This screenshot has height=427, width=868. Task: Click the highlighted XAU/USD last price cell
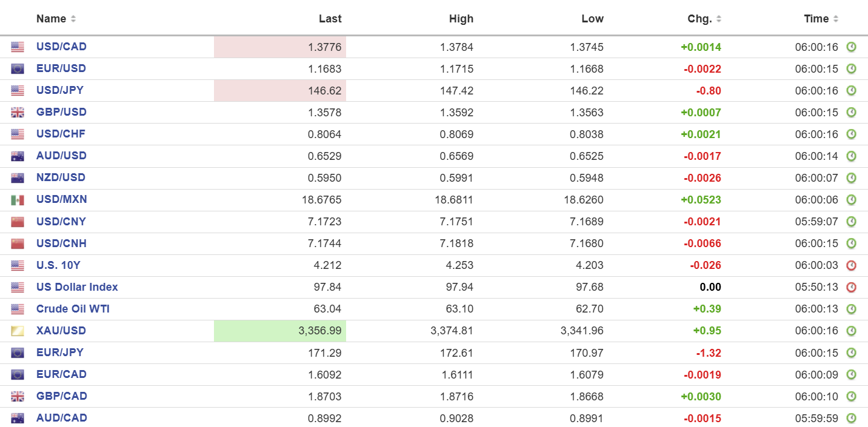[x=280, y=331]
